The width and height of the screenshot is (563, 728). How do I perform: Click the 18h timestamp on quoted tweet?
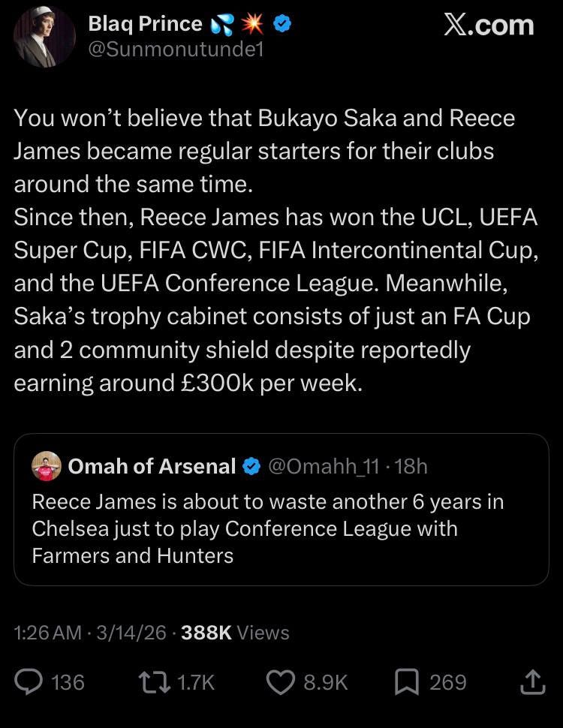tap(411, 466)
